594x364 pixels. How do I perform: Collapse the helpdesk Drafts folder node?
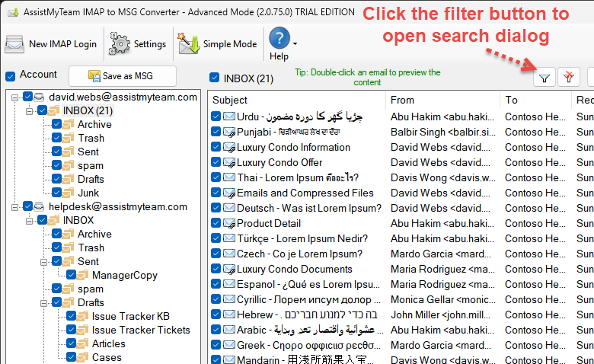[43, 302]
